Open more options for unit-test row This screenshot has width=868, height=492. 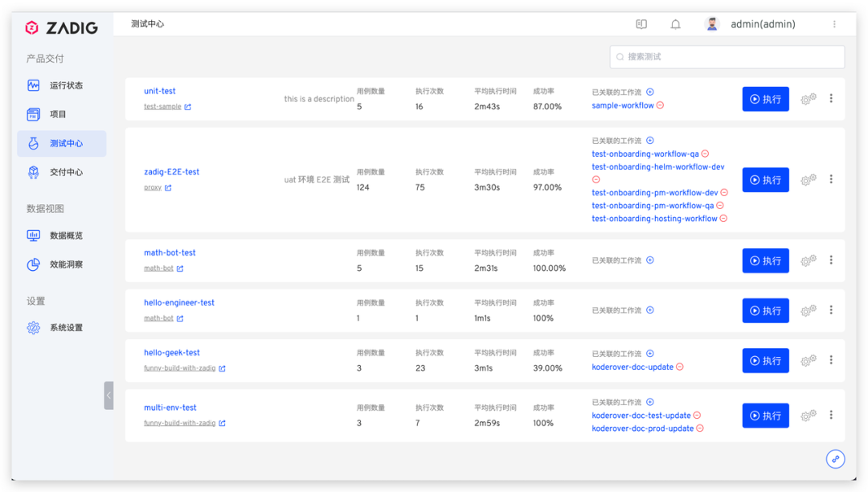pos(831,99)
